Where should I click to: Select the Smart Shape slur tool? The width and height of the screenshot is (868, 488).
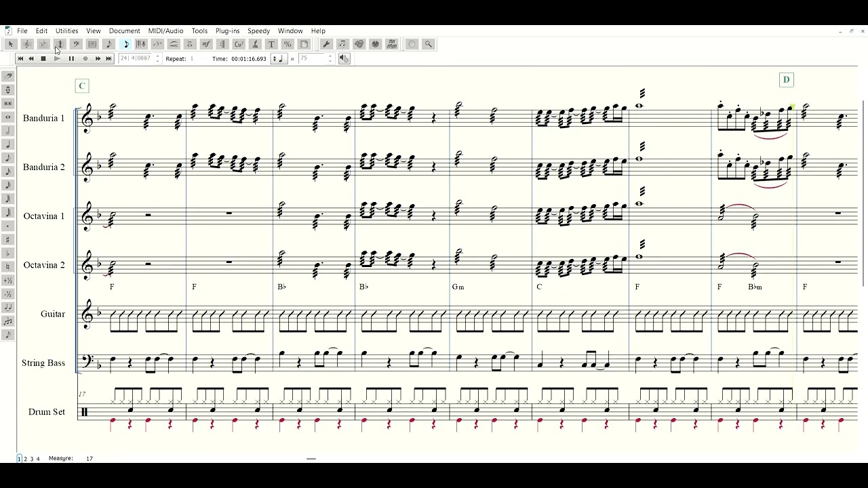coord(174,44)
